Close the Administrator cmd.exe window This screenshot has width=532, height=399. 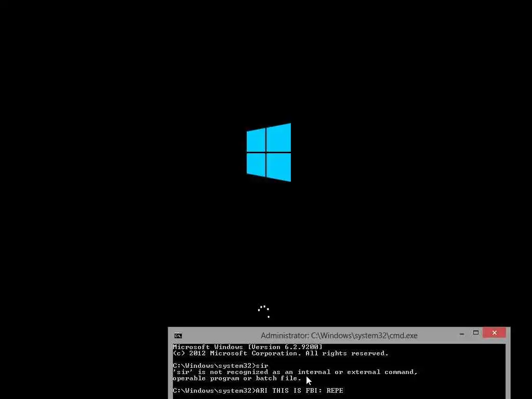[495, 333]
